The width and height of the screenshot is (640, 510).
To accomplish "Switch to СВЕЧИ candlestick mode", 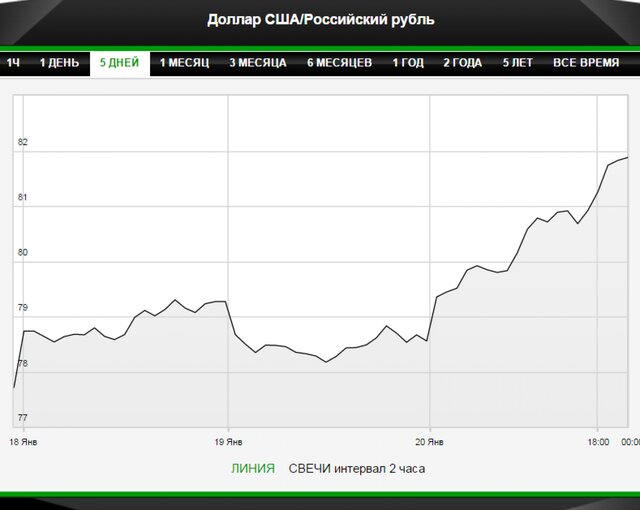I will click(308, 468).
